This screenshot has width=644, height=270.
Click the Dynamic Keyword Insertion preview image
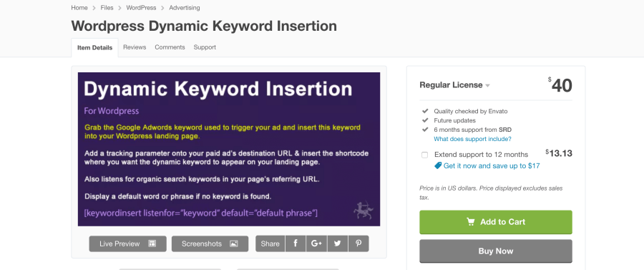click(x=229, y=149)
